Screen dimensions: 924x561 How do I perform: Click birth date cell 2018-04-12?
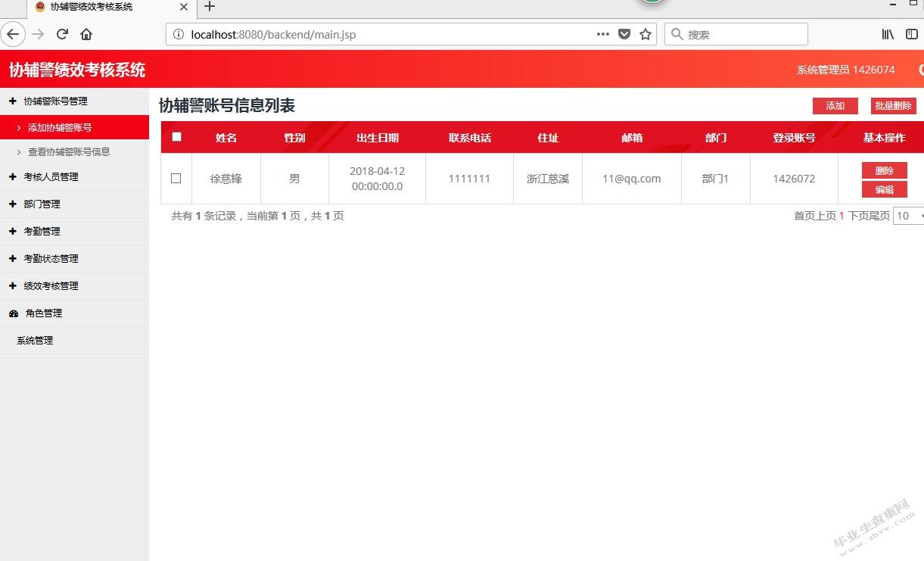click(377, 179)
